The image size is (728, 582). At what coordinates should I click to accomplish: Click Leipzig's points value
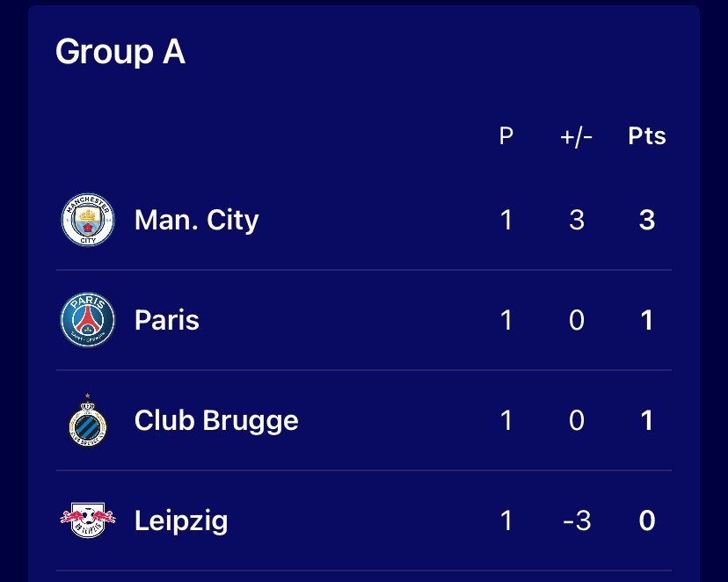[647, 520]
